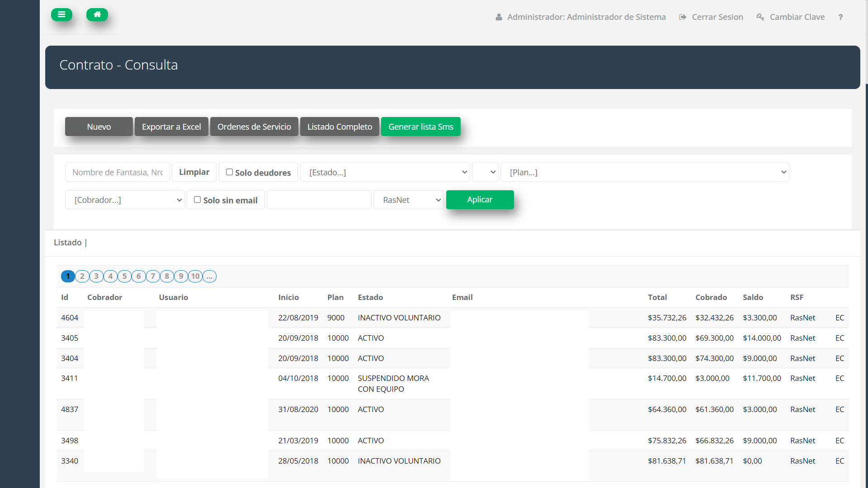Click SUSPENDIDO MORA CON EQUIPO status
The image size is (868, 488).
393,384
